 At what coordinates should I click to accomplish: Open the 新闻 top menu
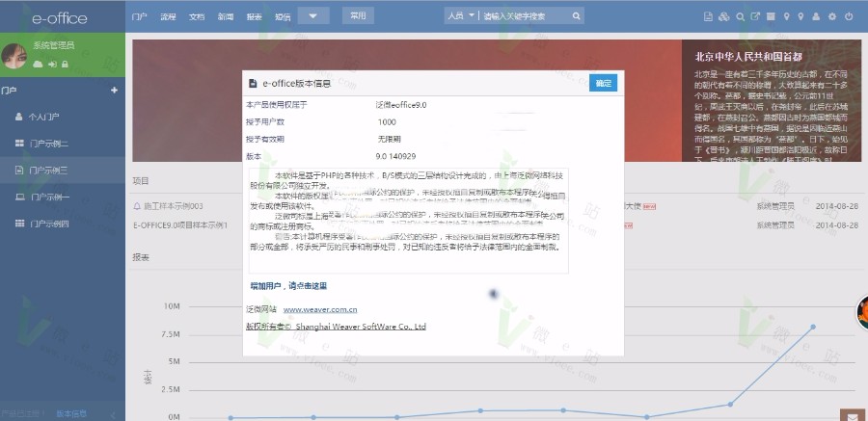(226, 16)
